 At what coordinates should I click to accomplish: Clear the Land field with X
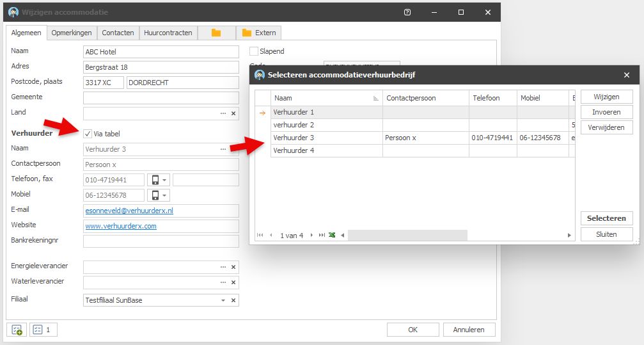point(233,113)
